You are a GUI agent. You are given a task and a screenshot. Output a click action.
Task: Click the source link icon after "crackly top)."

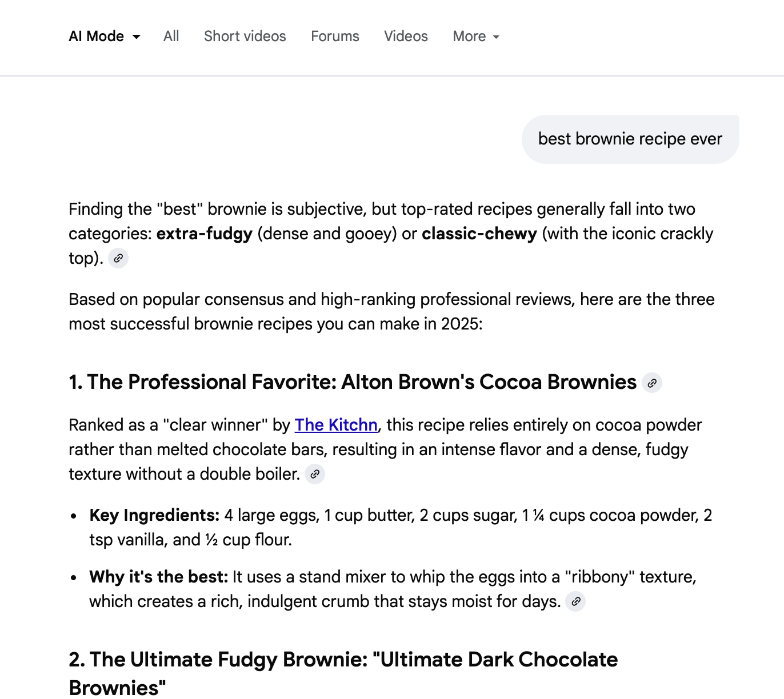[118, 258]
